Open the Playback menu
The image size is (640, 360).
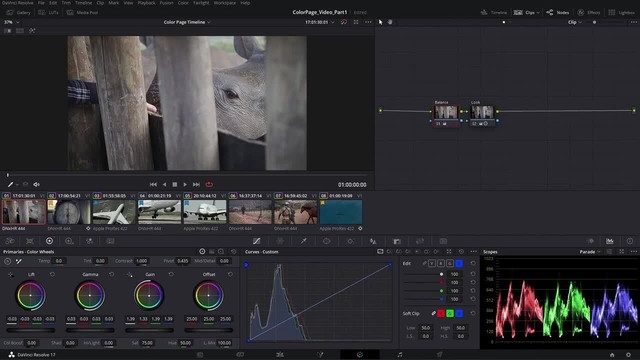[x=146, y=3]
